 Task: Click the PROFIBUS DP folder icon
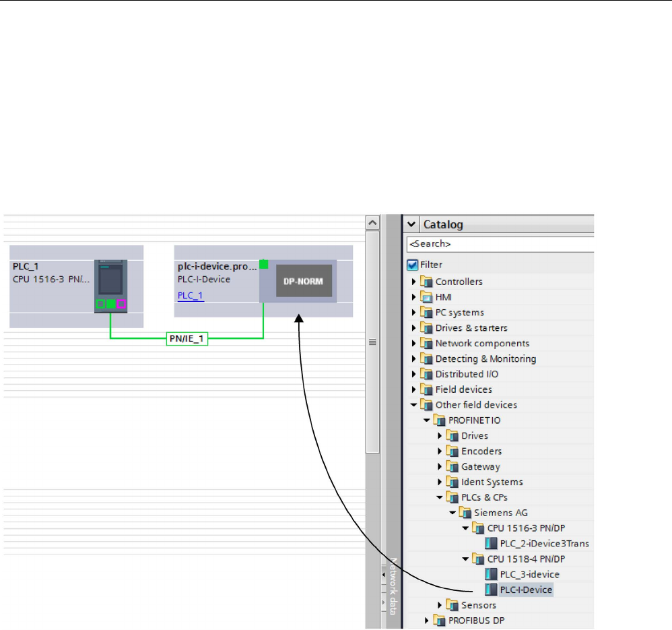(439, 621)
